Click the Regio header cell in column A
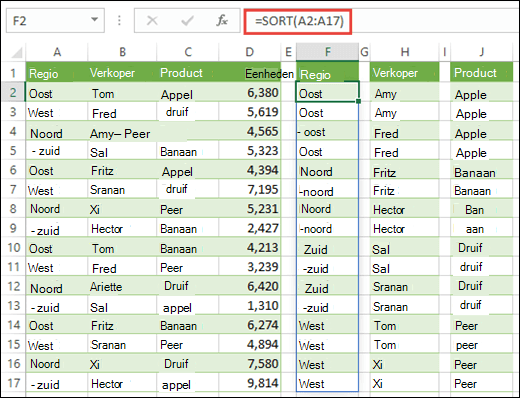The width and height of the screenshot is (520, 398). coord(57,73)
